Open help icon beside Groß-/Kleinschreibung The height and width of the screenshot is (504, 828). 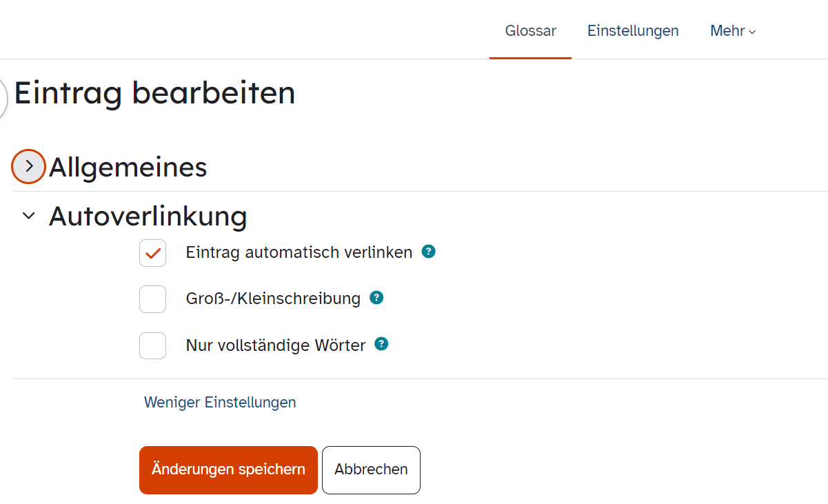pyautogui.click(x=376, y=298)
